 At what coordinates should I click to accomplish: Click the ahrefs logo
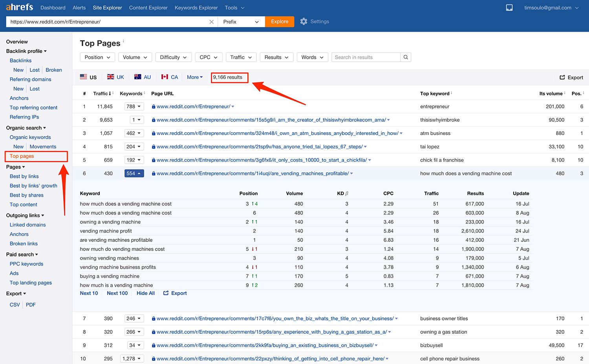20,7
